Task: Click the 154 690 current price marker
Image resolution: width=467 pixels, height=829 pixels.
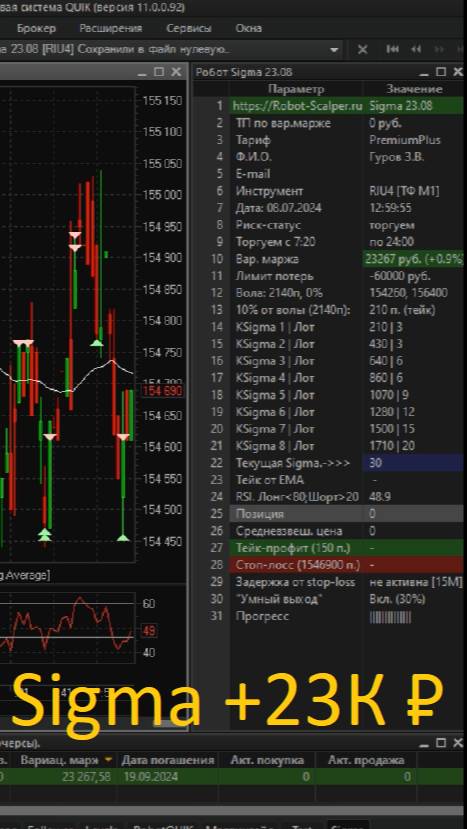Action: [163, 391]
